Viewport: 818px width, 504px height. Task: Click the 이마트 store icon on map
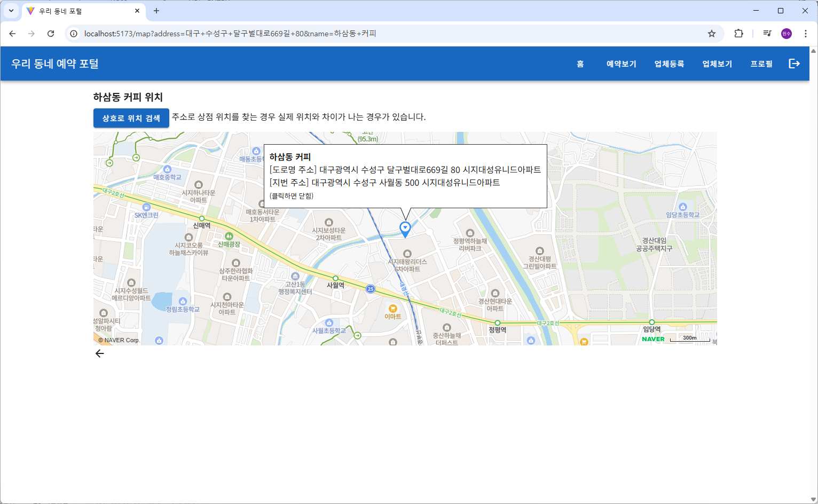393,309
